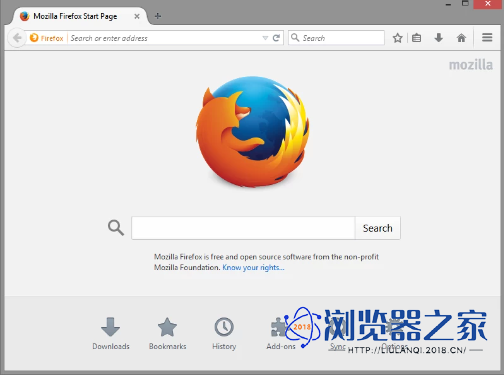The height and width of the screenshot is (376, 504).
Task: Maximize the Firefox window
Action: 465,4
